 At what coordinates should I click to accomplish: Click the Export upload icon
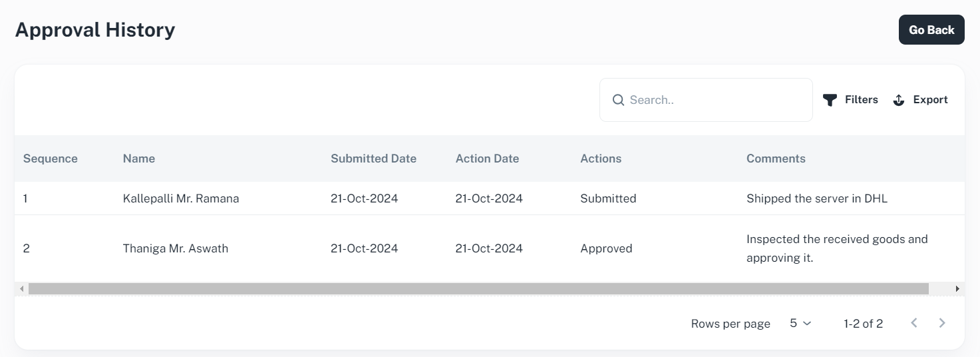[898, 100]
